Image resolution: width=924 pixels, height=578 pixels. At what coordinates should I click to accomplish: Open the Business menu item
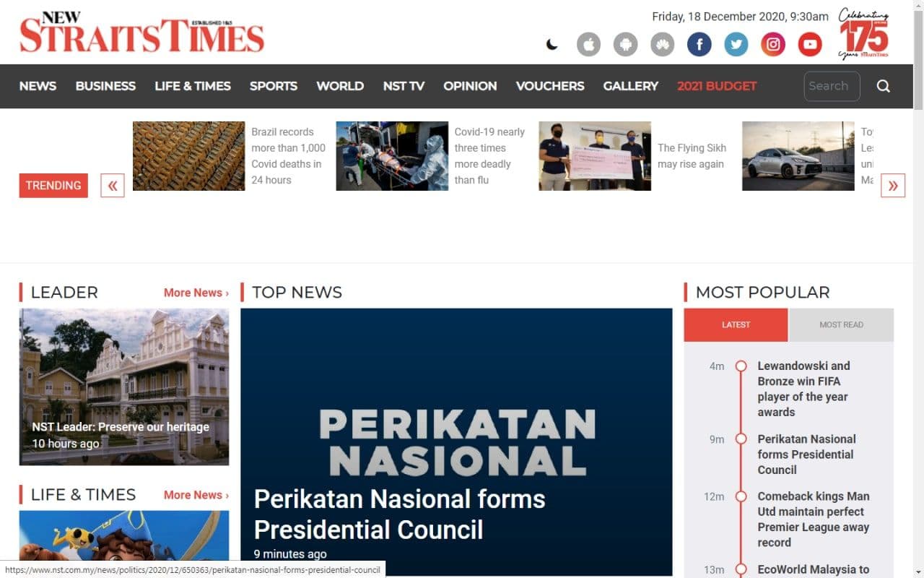point(105,86)
